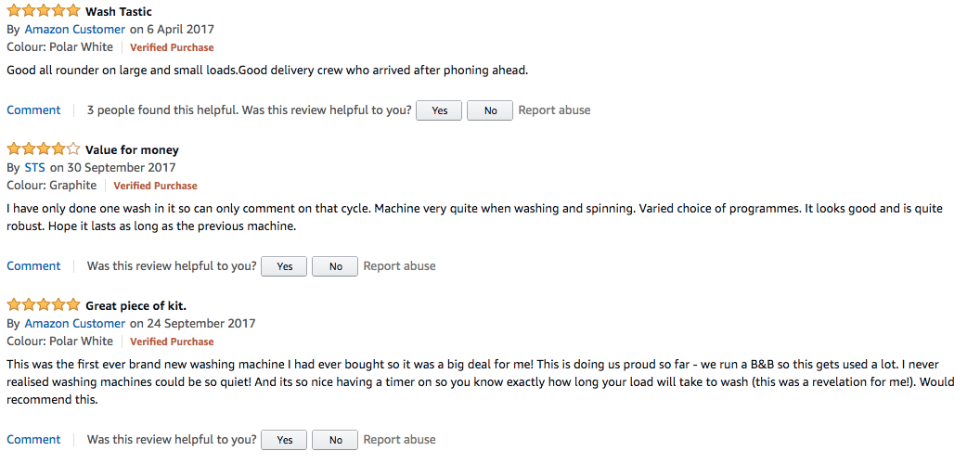The image size is (980, 464).
Task: Report abuse on the 24 September review
Action: tap(399, 440)
